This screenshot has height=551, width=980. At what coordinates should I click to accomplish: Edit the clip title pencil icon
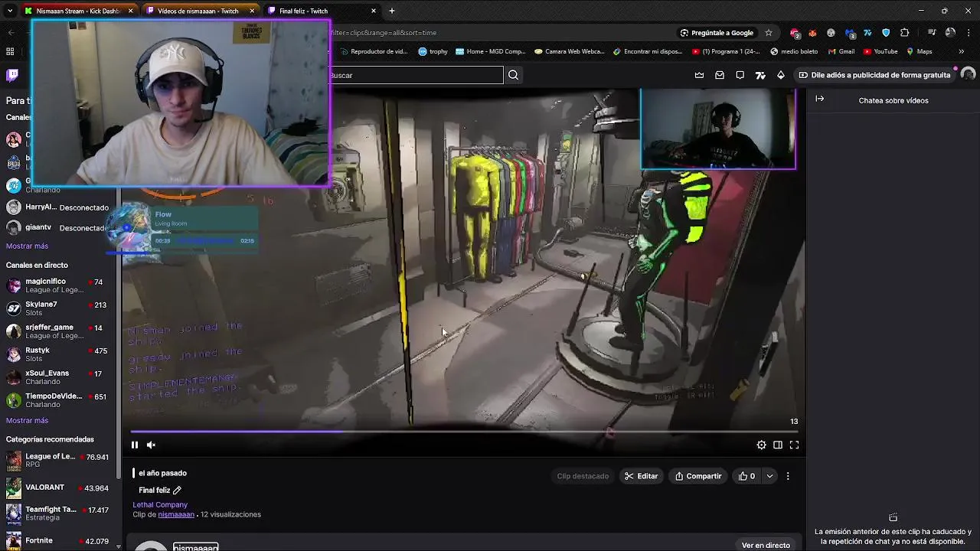click(x=177, y=491)
